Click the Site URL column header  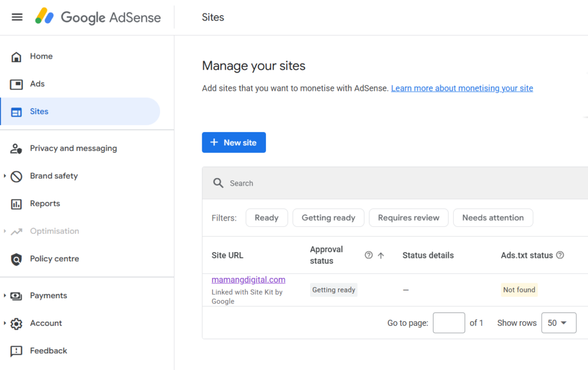coord(227,255)
